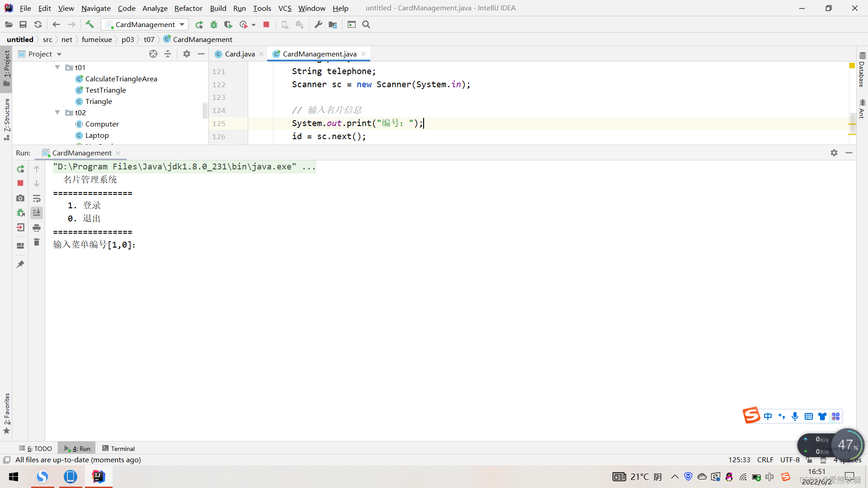Locate current file with the crosshair icon
Image resolution: width=868 pixels, height=488 pixels.
coord(153,54)
